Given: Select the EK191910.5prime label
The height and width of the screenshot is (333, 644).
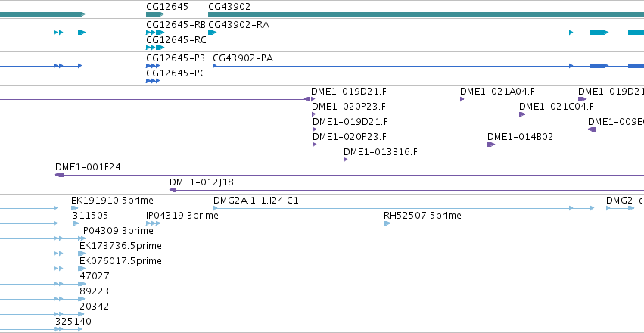Looking at the screenshot, I should coord(112,201).
